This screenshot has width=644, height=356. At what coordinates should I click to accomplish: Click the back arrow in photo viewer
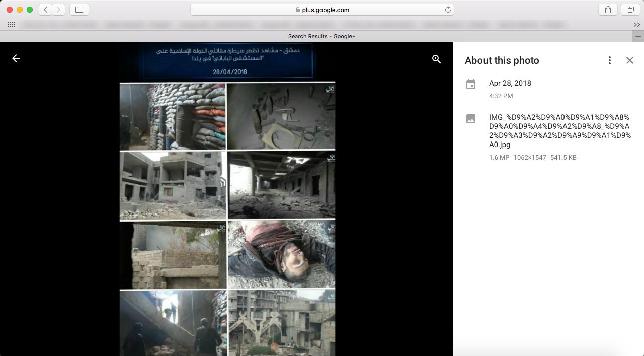16,59
